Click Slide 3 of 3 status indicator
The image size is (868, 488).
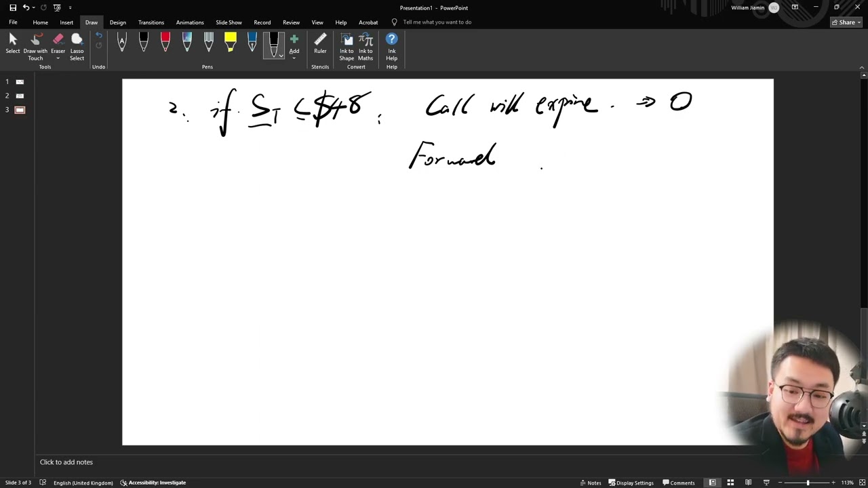pyautogui.click(x=18, y=483)
